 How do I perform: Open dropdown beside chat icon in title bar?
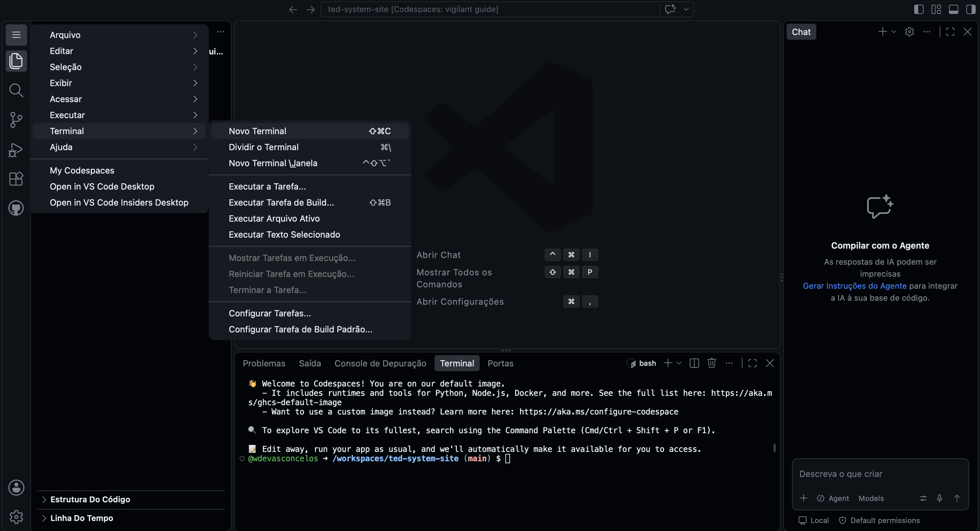point(686,9)
